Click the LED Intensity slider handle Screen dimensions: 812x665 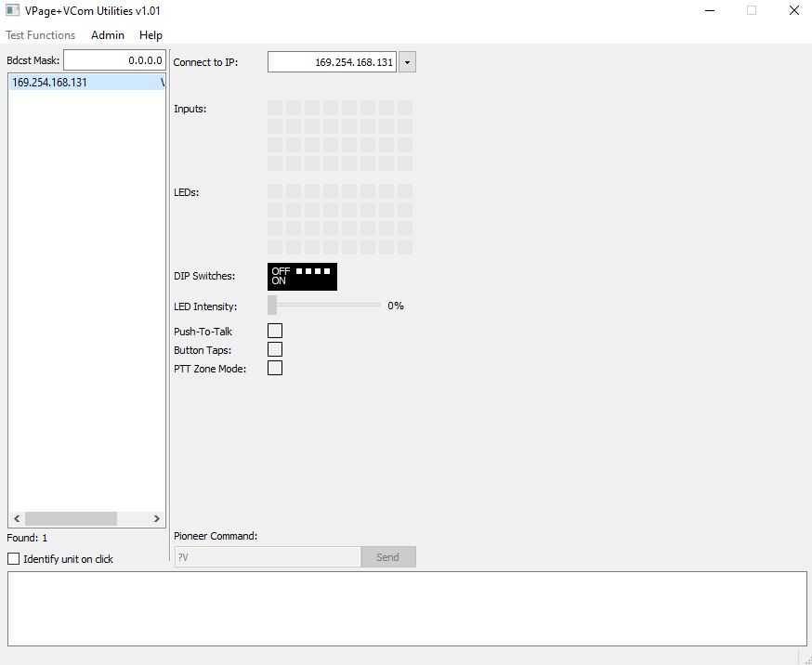pyautogui.click(x=272, y=306)
